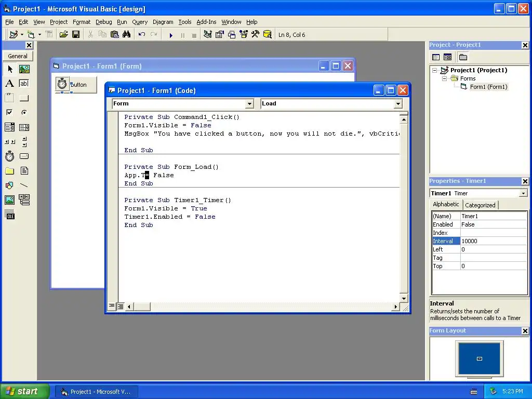Viewport: 532px width, 399px height.
Task: Open Object Browser toolbar icon
Action: tap(244, 35)
